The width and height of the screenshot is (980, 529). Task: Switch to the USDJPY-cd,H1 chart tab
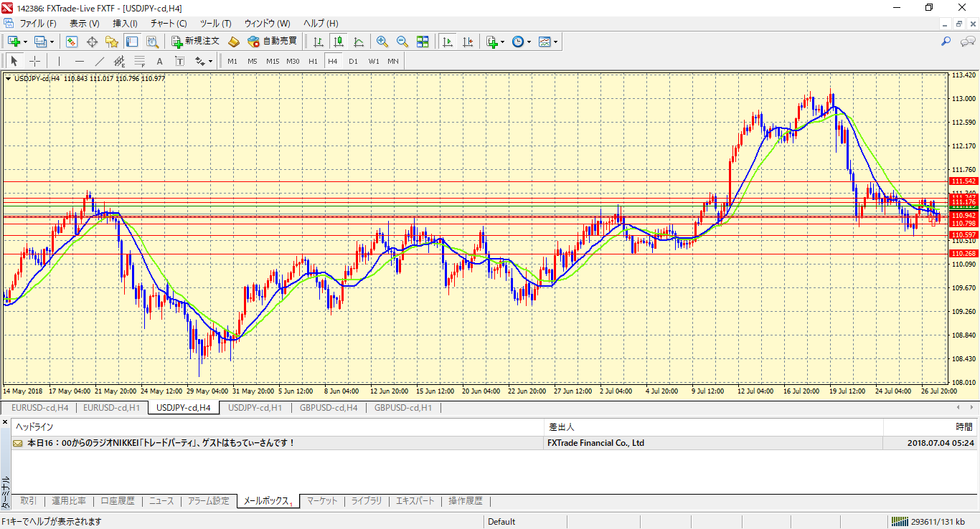coord(255,408)
